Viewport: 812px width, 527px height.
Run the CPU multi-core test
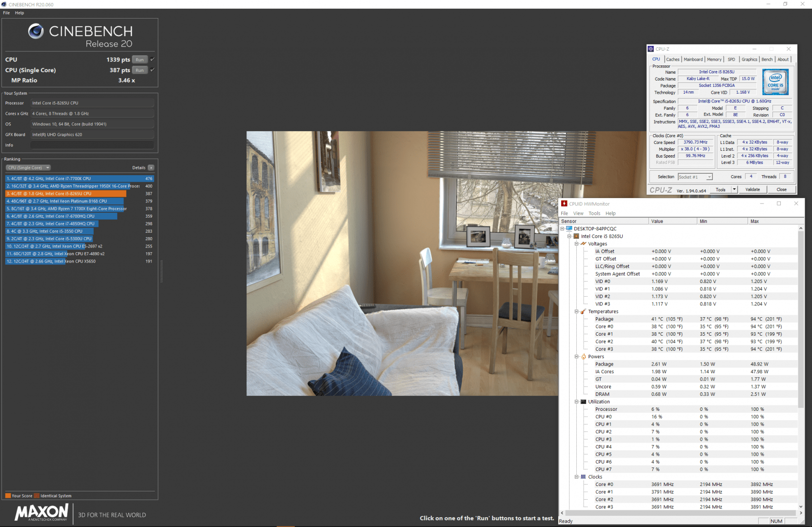coord(140,60)
